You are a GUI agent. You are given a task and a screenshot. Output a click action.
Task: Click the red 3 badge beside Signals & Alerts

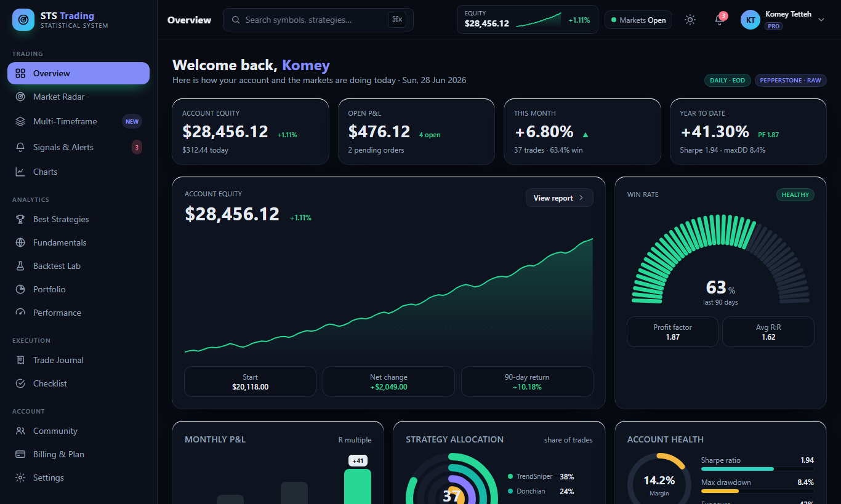[137, 147]
